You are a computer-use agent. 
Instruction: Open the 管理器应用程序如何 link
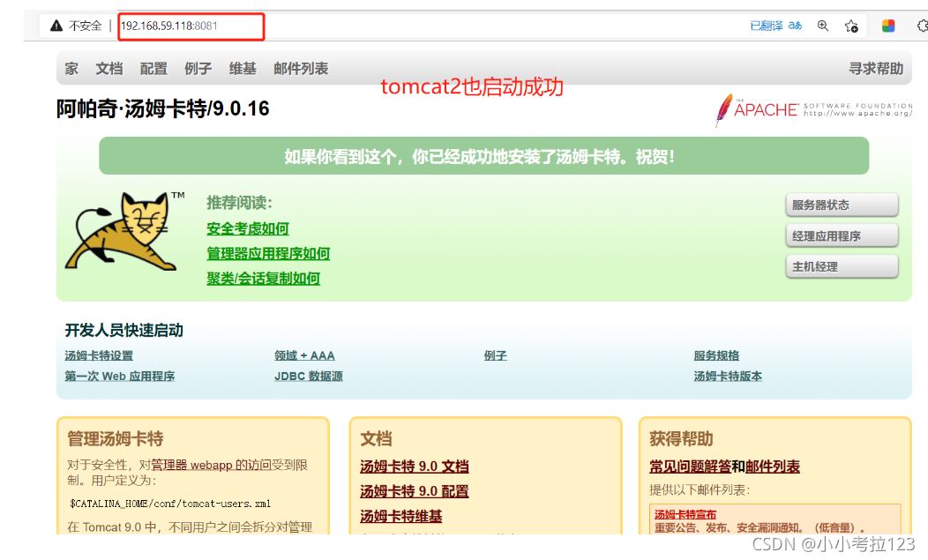(268, 253)
